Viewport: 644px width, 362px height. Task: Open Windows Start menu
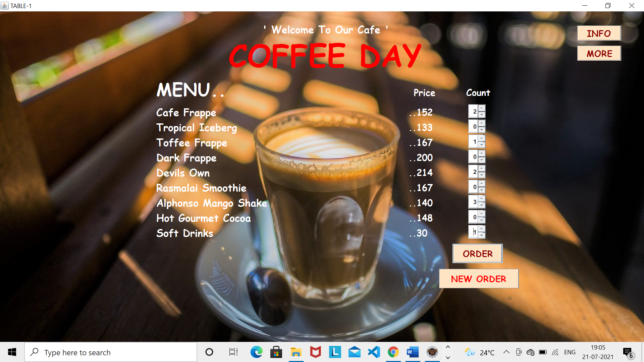click(12, 352)
